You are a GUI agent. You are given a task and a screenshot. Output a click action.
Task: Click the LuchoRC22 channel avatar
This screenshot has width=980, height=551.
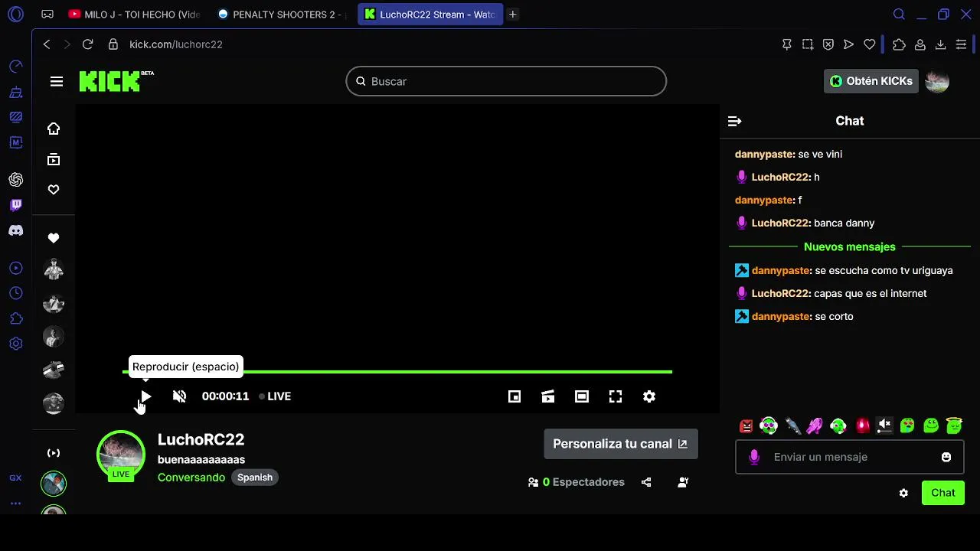tap(121, 455)
